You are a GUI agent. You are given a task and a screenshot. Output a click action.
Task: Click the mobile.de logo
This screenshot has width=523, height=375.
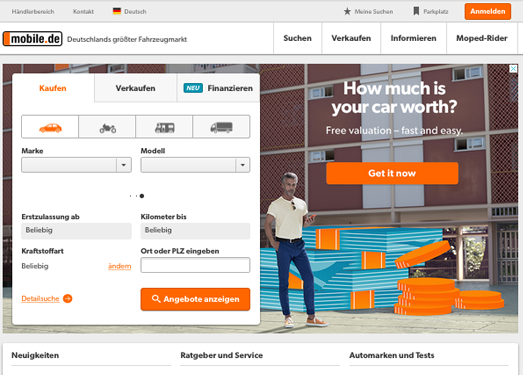(33, 39)
